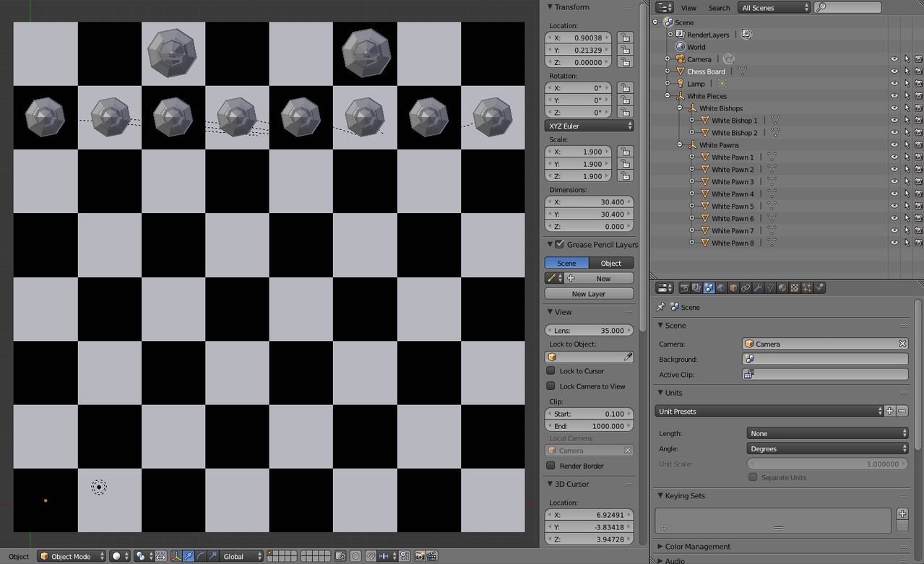Select the translate manipulator arrow

[x=188, y=556]
